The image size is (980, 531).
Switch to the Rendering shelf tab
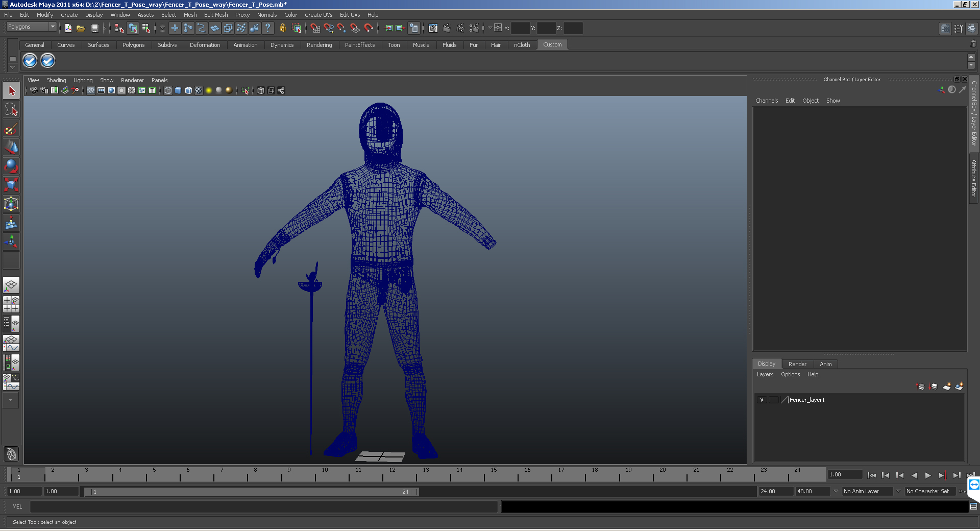pyautogui.click(x=319, y=45)
